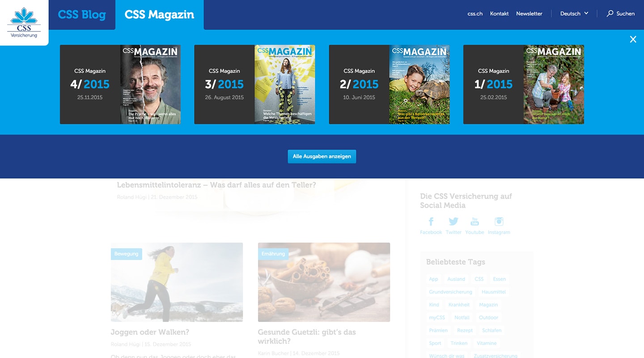Image resolution: width=644 pixels, height=358 pixels.
Task: View CSS Magazin 1/2015 gardening cover
Action: 554,84
